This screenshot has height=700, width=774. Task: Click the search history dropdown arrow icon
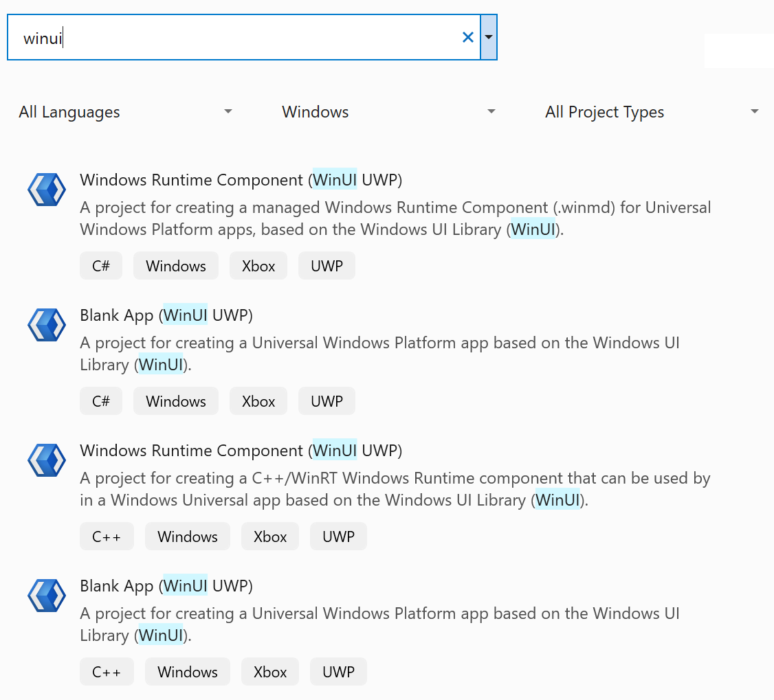(x=488, y=37)
